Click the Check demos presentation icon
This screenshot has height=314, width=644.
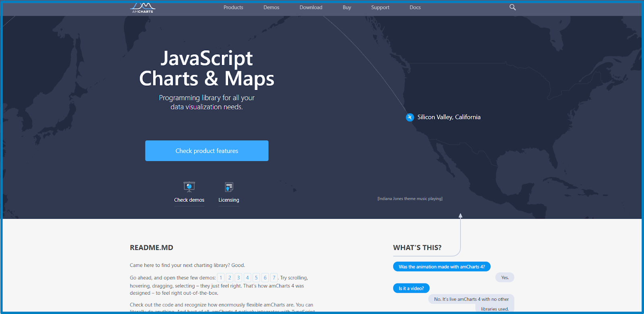coord(189,187)
